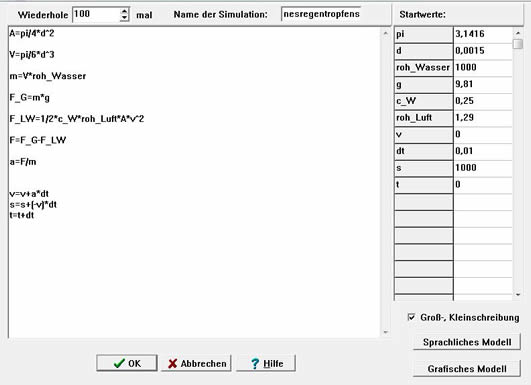Select the dt value 0,01
Image resolution: width=531 pixels, height=385 pixels.
click(483, 151)
